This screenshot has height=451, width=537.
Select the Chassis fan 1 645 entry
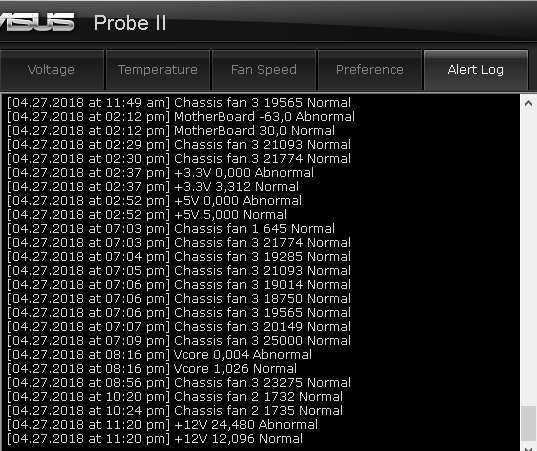point(171,229)
